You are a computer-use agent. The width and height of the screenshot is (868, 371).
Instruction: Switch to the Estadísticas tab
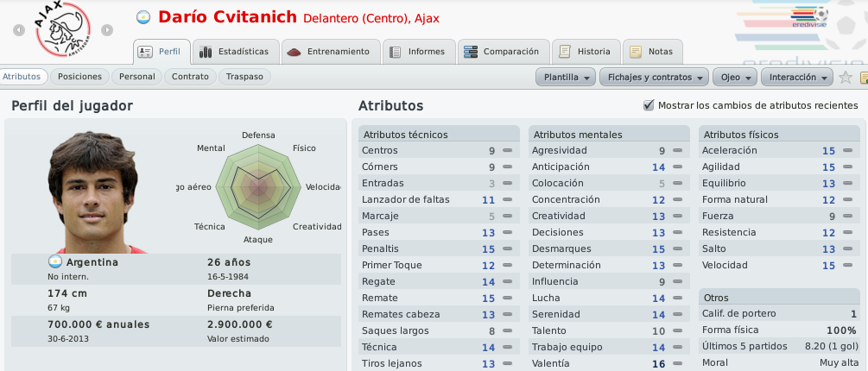(234, 52)
